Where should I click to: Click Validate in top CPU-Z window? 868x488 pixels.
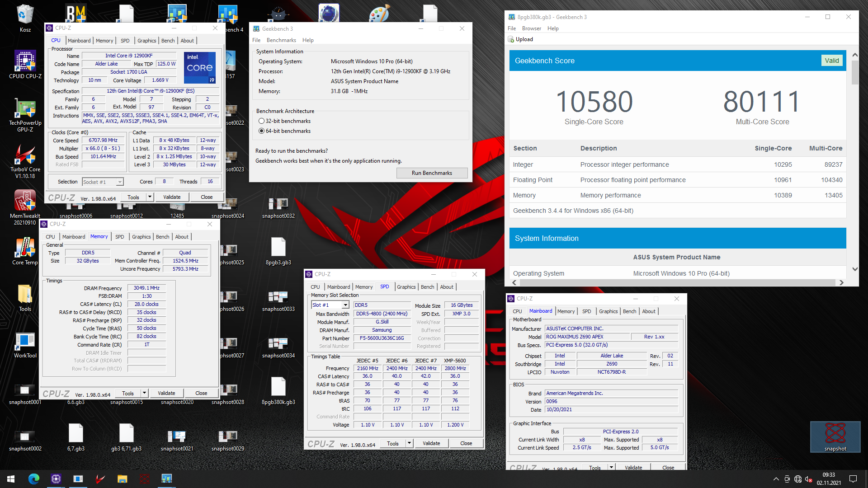coord(172,197)
